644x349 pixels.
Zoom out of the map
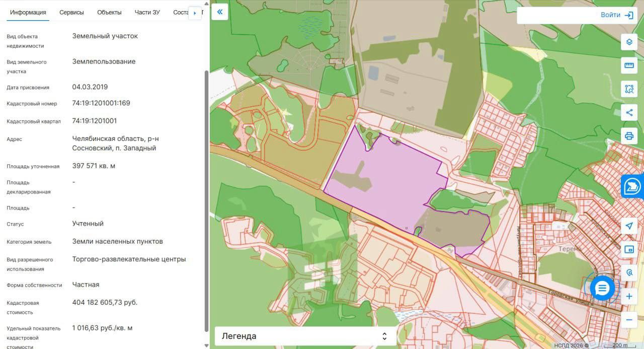tap(629, 320)
